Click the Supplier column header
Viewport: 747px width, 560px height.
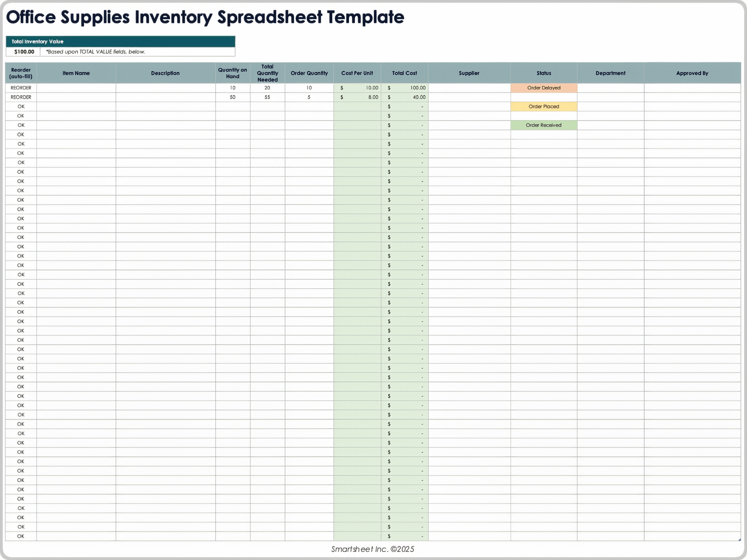tap(469, 73)
